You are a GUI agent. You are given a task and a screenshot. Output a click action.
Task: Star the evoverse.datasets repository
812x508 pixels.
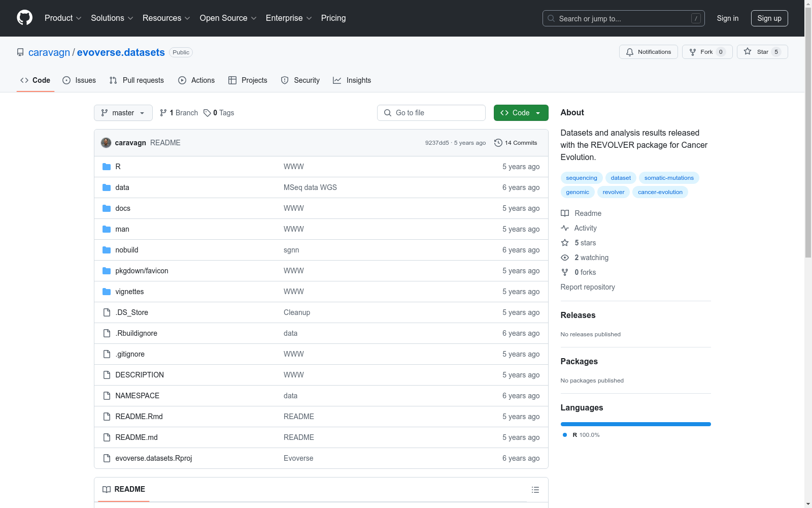[762, 52]
